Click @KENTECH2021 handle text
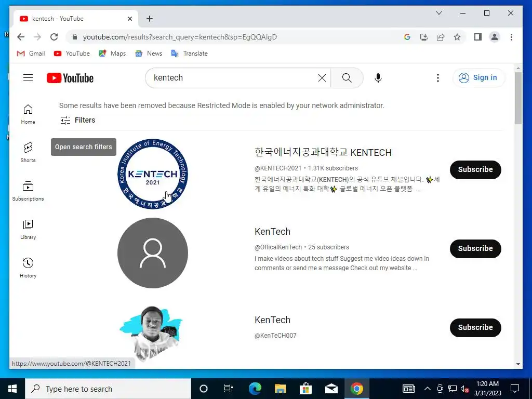Viewport: 532px width, 399px height. 278,168
